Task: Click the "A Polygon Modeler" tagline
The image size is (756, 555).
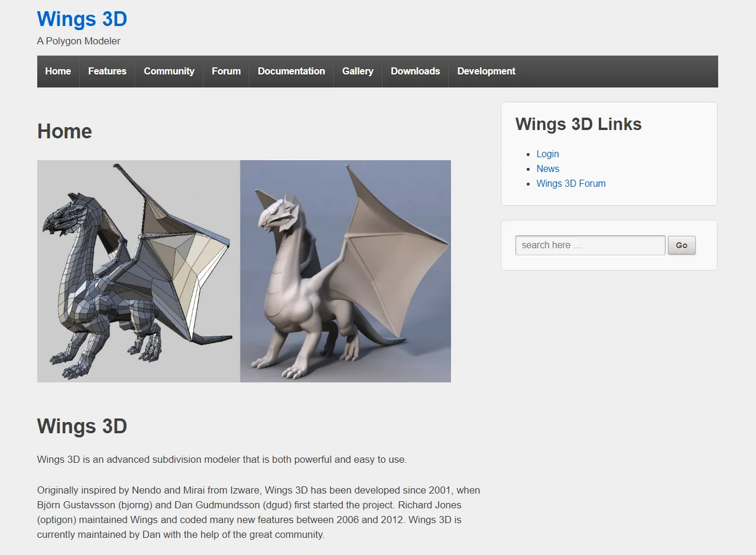Action: click(x=79, y=41)
